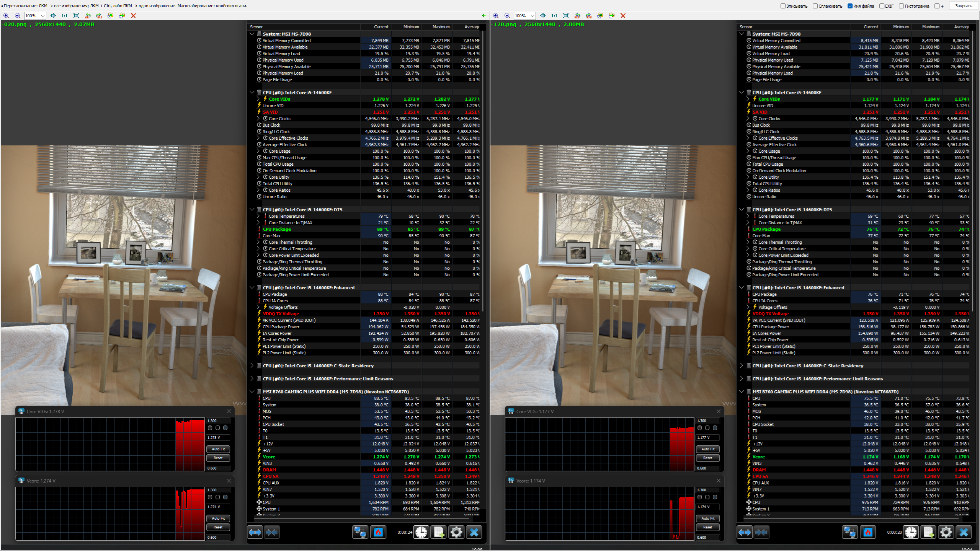Enable the Гистограмма checkbox
Viewport: 980px width, 551px height.
tap(901, 6)
